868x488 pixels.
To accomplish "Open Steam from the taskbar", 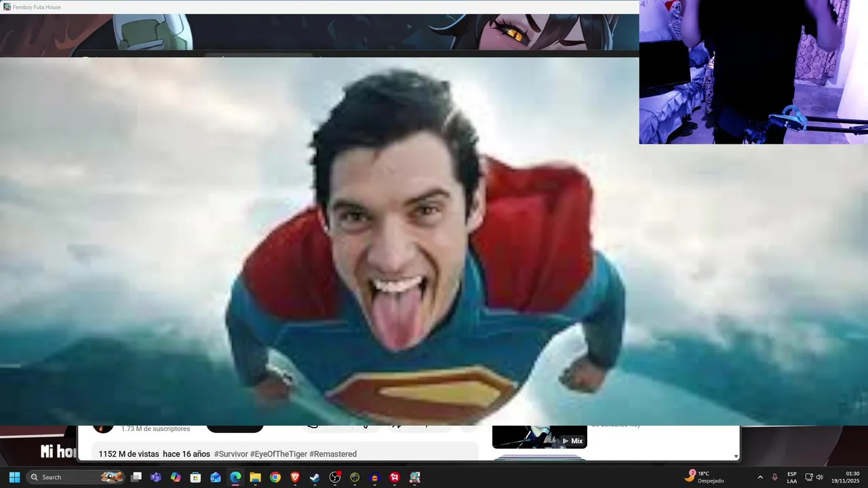I will (x=315, y=477).
